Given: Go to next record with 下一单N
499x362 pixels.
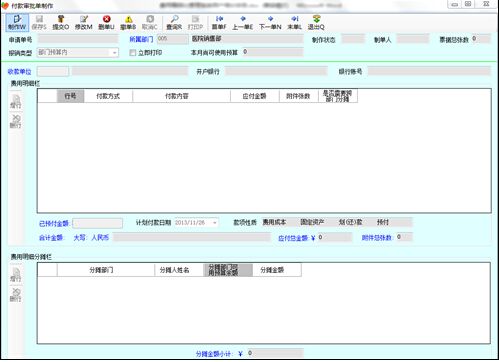Looking at the screenshot, I should point(270,23).
